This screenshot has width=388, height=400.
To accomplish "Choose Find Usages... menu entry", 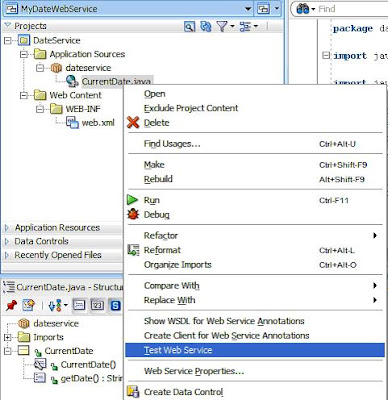I will 255,144.
